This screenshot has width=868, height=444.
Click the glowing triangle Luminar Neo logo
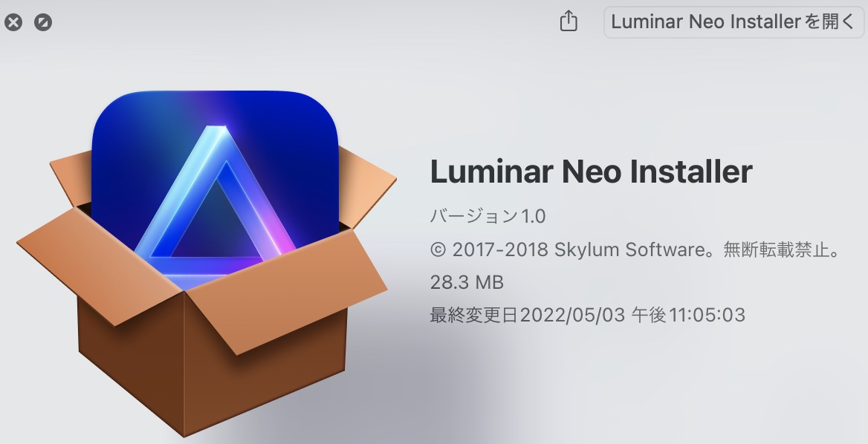pyautogui.click(x=217, y=199)
